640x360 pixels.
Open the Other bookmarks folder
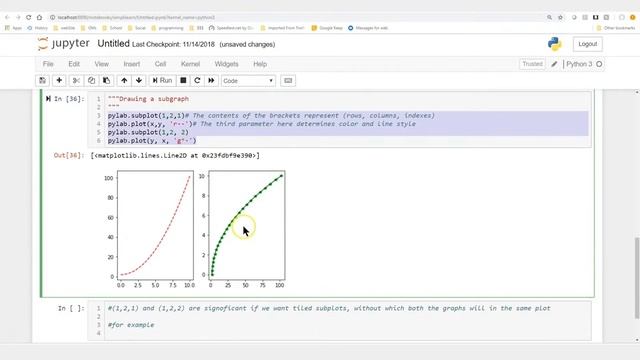click(616, 28)
